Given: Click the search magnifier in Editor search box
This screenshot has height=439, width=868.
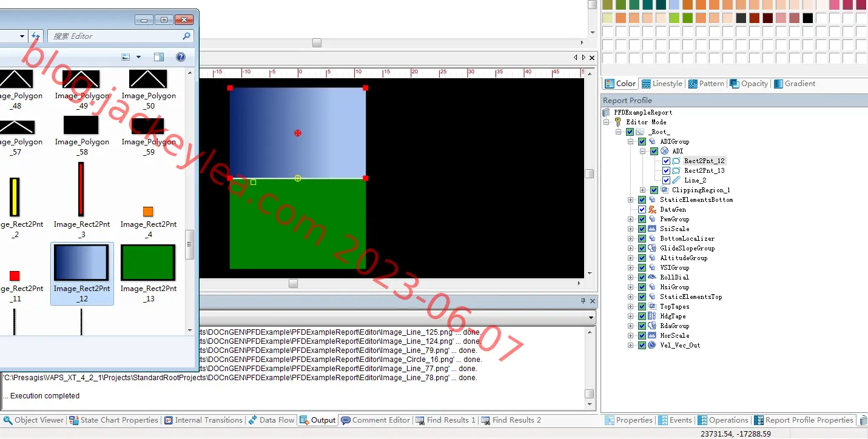Looking at the screenshot, I should pos(186,36).
